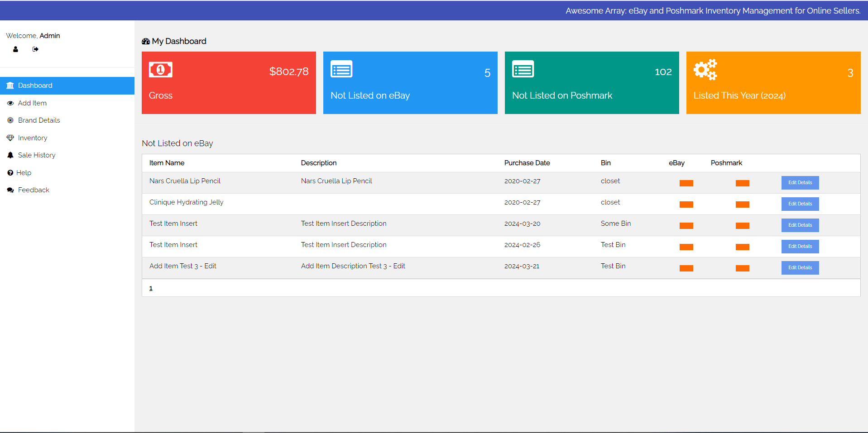Click Edit Details for Add Item Test 3 - Edit
This screenshot has width=868, height=433.
tap(800, 268)
